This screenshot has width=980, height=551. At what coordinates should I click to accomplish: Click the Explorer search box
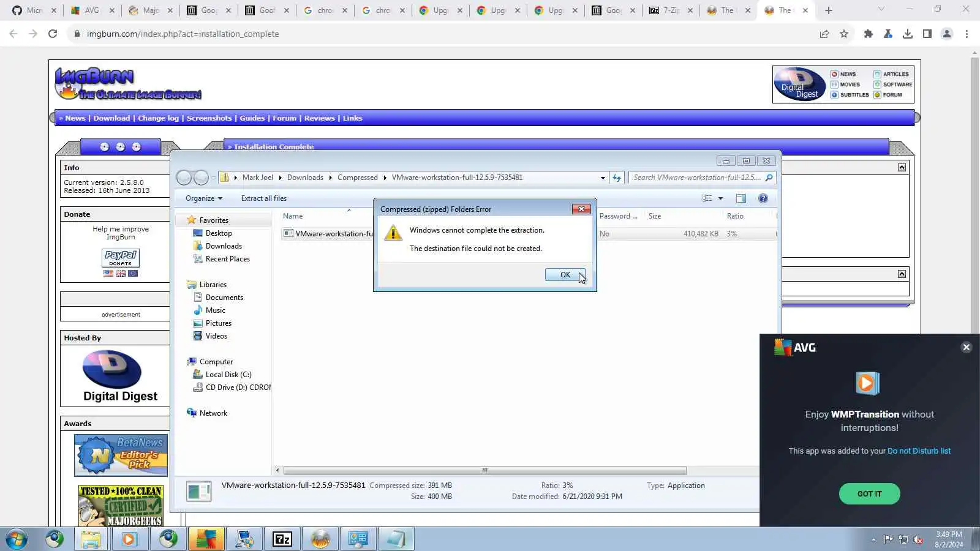(x=702, y=178)
